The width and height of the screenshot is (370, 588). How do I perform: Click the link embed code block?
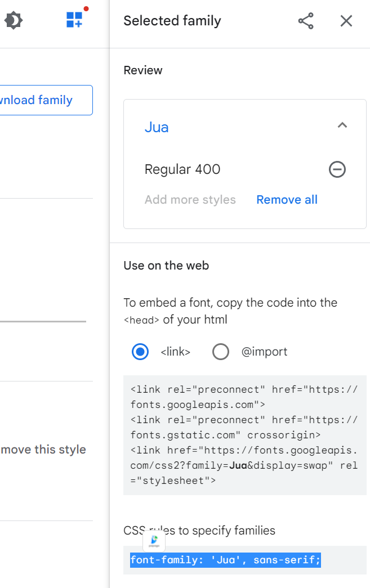244,435
